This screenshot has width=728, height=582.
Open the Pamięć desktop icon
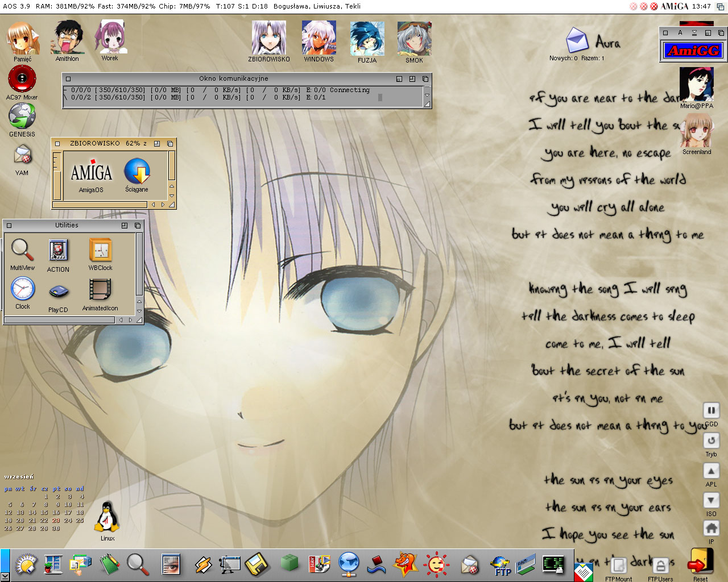tap(23, 39)
